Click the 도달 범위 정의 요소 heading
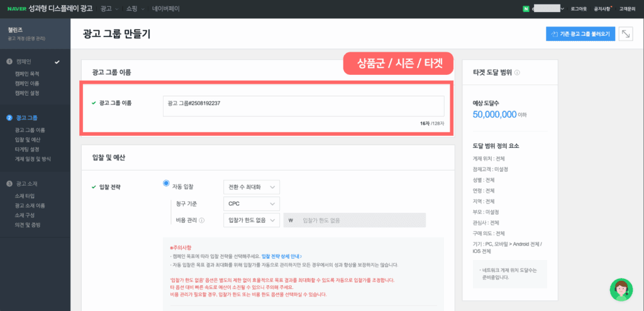Viewport: 644px width, 311px height. point(496,146)
